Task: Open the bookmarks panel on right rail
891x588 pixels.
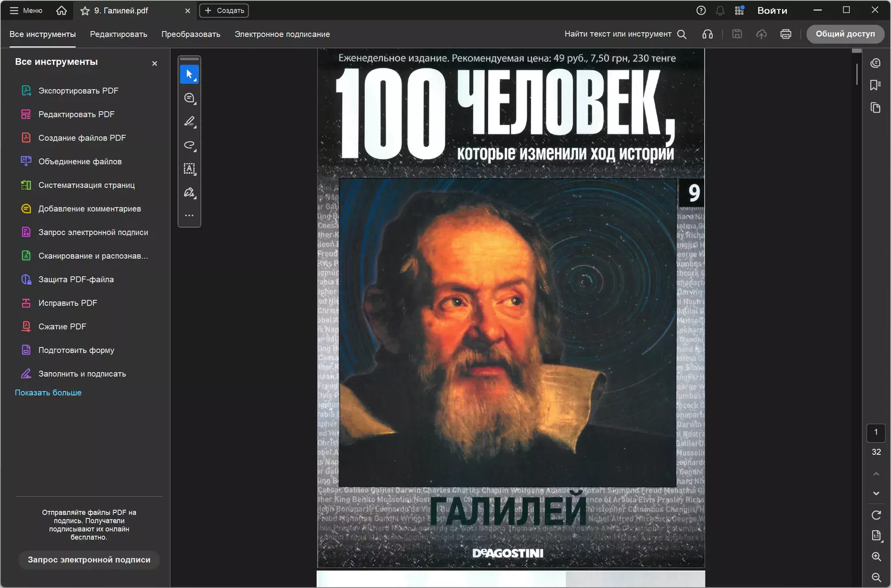Action: pos(875,85)
